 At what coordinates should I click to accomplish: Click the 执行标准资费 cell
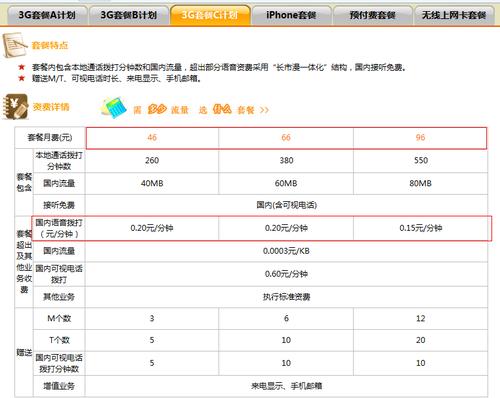(287, 297)
